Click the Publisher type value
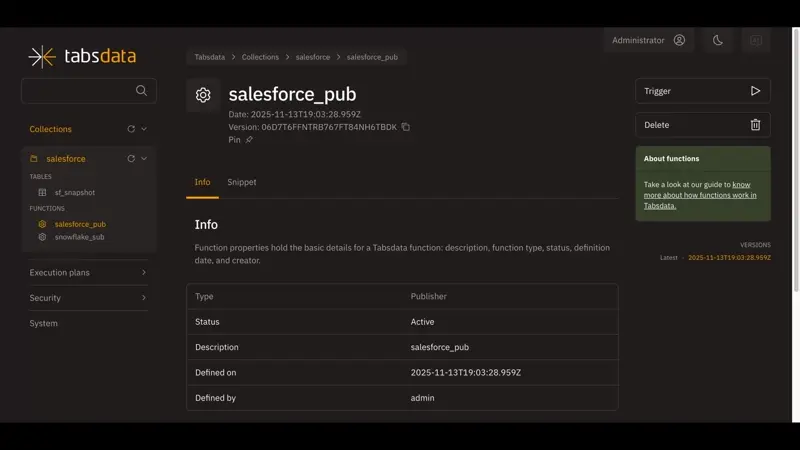Viewport: 800px width, 450px height. (429, 296)
